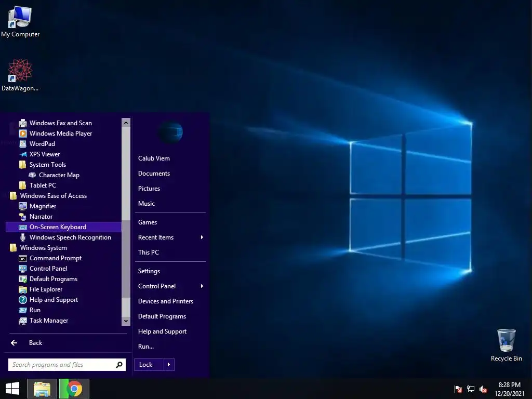
Task: Expand the Tablet PC folder
Action: pyautogui.click(x=37, y=185)
